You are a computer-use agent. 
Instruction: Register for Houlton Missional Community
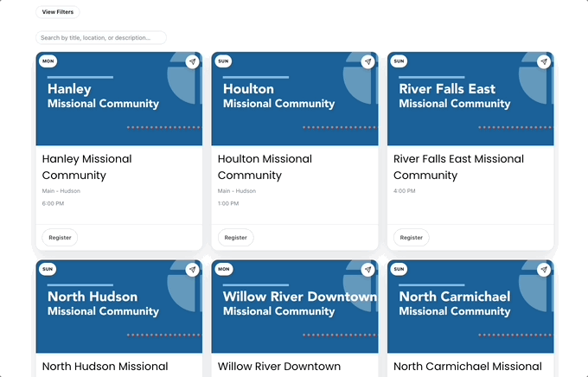click(x=235, y=238)
